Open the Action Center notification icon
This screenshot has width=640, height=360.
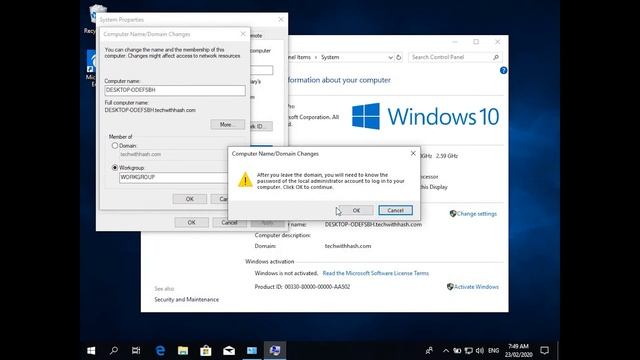[544, 350]
